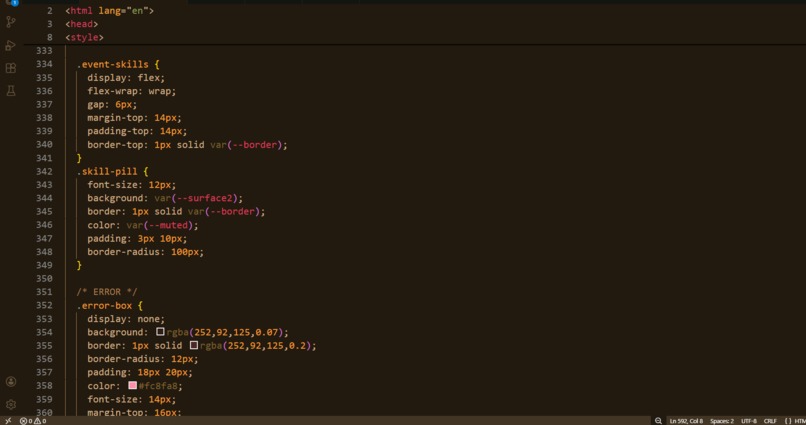Click line number 342 in gutter
Image resolution: width=806 pixels, height=425 pixels.
(x=44, y=171)
